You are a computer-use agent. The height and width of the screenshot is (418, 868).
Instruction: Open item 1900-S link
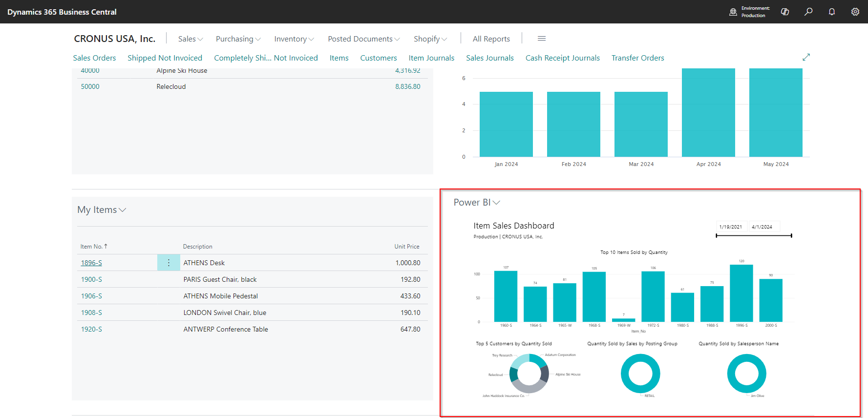pos(91,279)
